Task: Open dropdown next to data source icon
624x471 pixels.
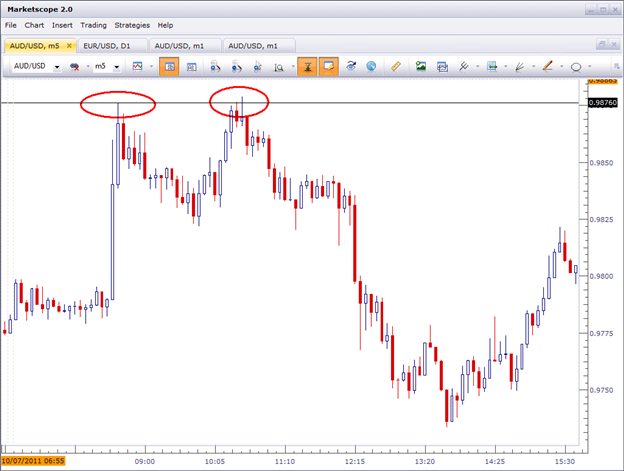Action: click(x=88, y=66)
